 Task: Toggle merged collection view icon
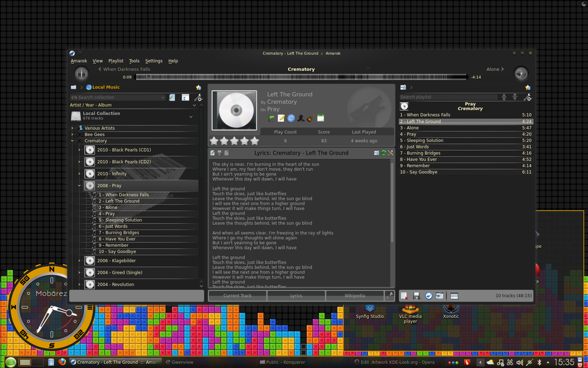[185, 97]
